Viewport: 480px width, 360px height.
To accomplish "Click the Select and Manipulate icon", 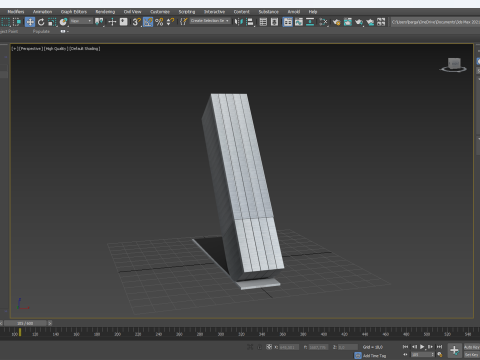I will coord(112,22).
